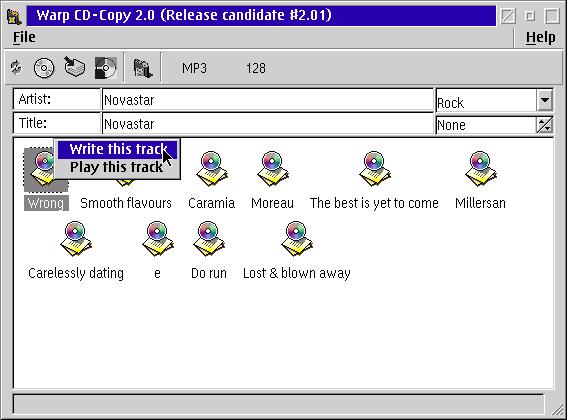Click the CD disc toolbar icon

tap(44, 67)
